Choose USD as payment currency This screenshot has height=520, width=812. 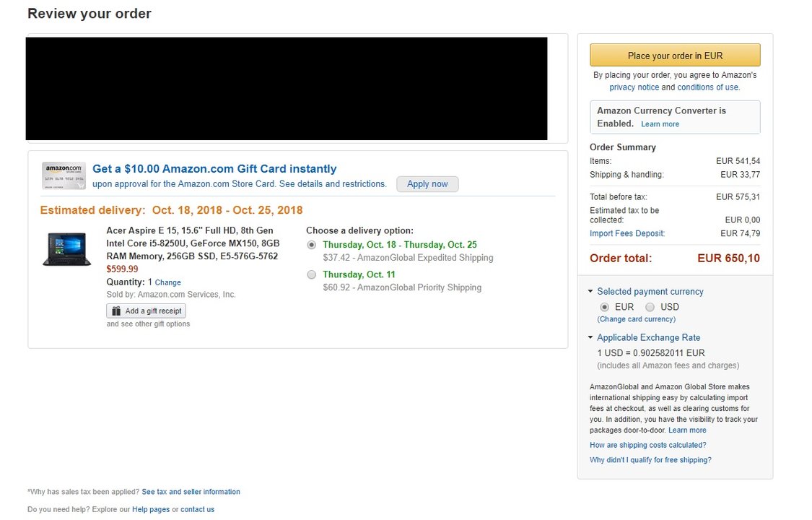[x=650, y=307]
